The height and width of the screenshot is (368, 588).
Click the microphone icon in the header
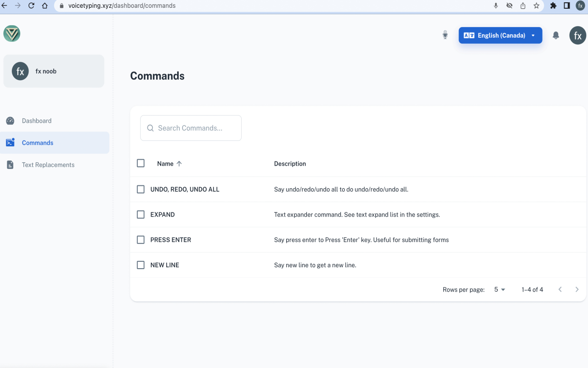pyautogui.click(x=445, y=35)
